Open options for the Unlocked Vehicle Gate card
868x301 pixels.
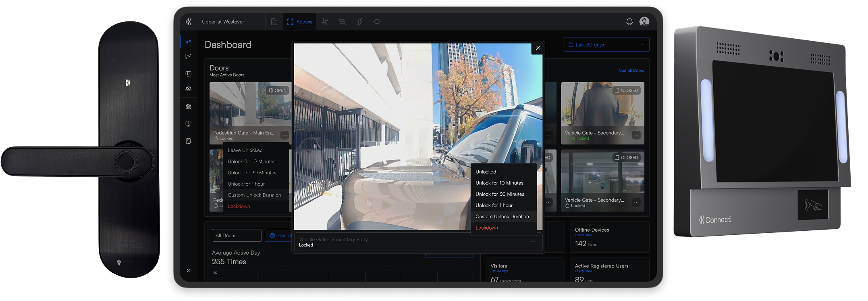click(x=636, y=135)
